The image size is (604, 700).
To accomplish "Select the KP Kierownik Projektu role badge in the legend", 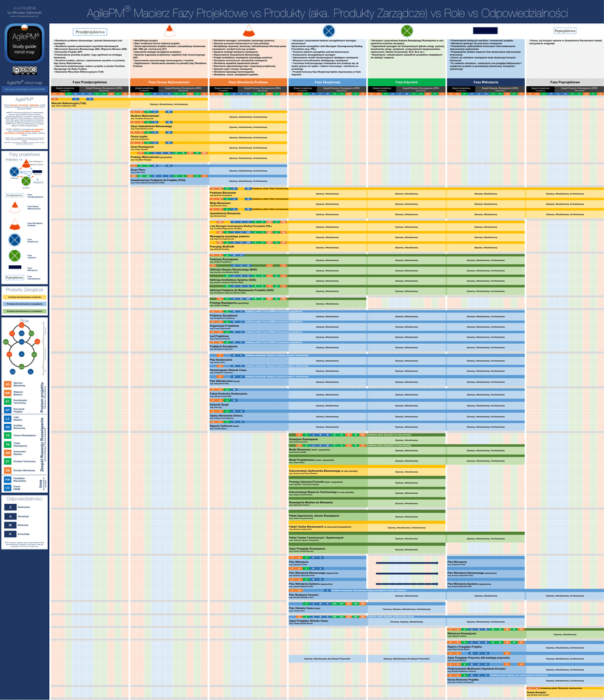I will (x=8, y=410).
